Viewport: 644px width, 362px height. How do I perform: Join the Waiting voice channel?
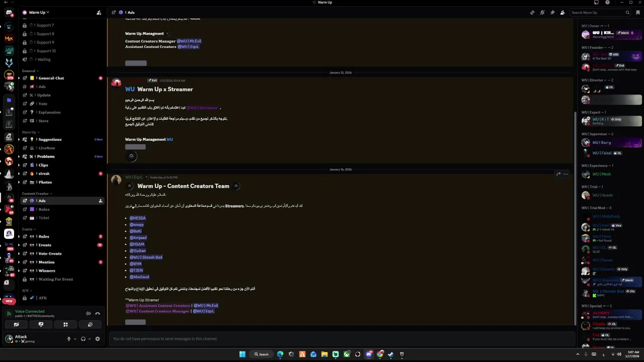62,59
